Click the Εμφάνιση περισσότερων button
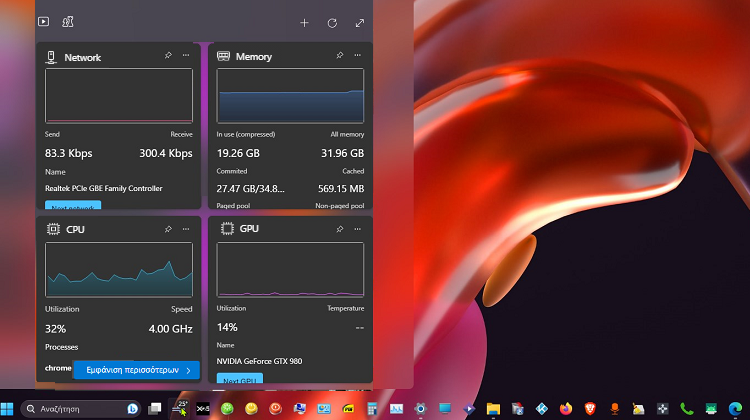Image resolution: width=750 pixels, height=420 pixels. [x=136, y=370]
